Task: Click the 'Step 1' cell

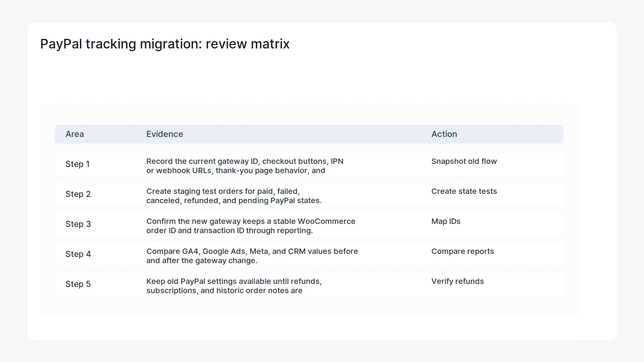Action: coord(77,164)
